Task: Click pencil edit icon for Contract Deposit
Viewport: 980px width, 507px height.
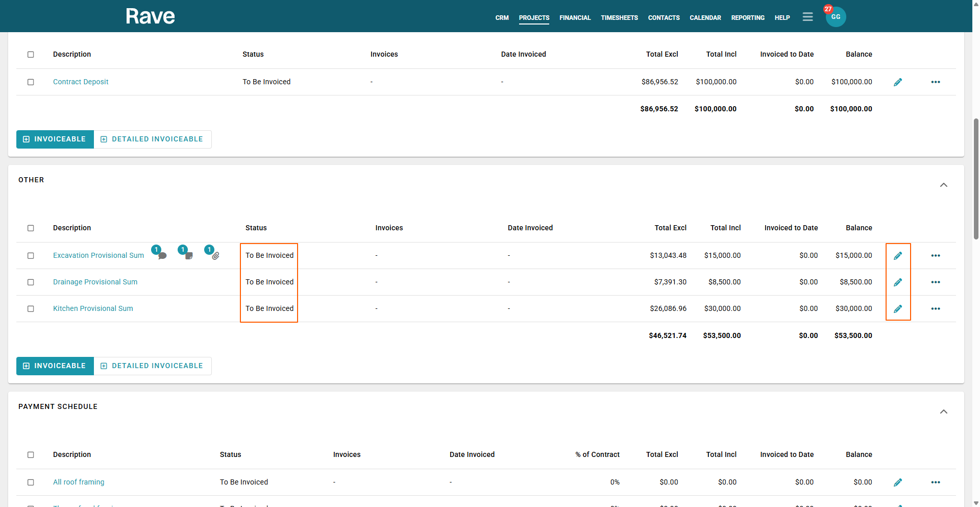Action: [x=898, y=82]
